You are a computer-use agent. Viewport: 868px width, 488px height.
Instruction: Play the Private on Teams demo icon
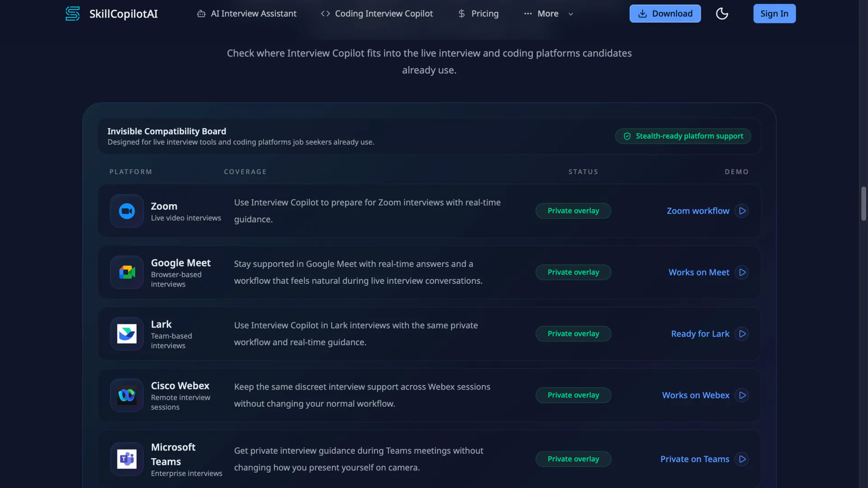click(742, 459)
